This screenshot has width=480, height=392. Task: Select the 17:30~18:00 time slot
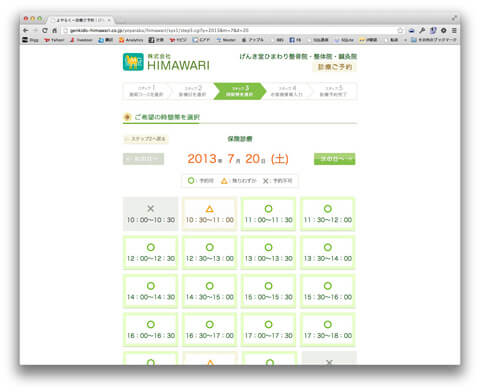pos(328,330)
